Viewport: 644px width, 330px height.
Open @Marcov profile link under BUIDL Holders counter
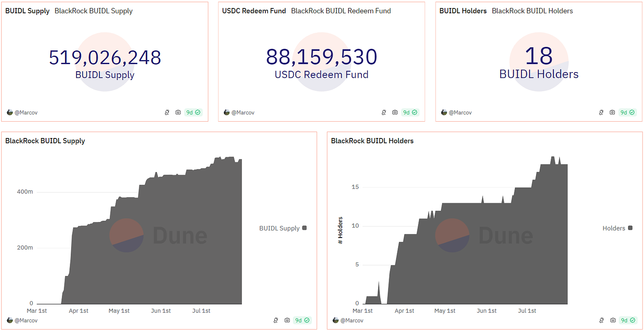460,112
